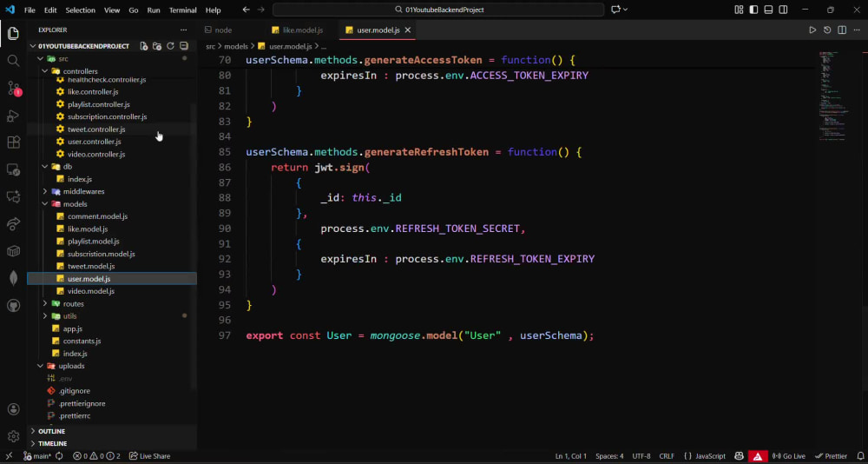
Task: Click the command center search field
Action: [x=438, y=10]
